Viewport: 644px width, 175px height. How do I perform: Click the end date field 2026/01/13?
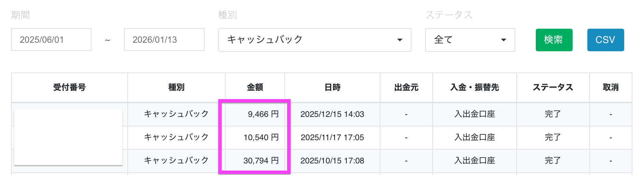click(x=164, y=40)
